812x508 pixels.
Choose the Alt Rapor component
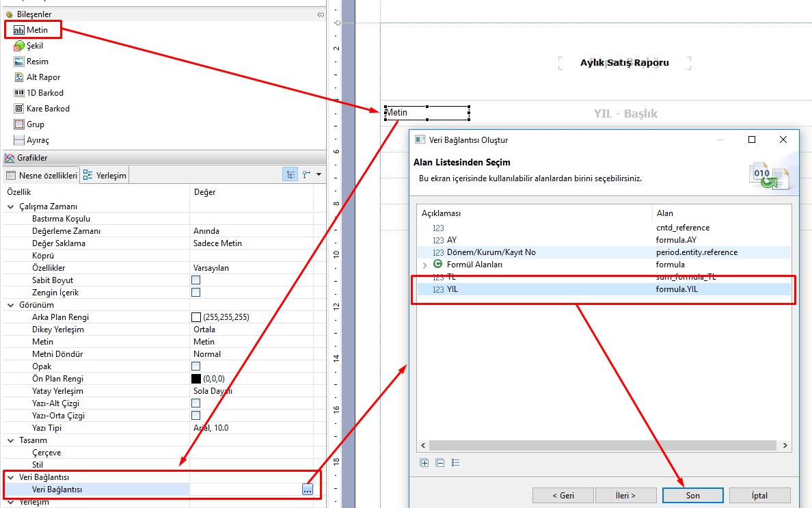[x=43, y=77]
